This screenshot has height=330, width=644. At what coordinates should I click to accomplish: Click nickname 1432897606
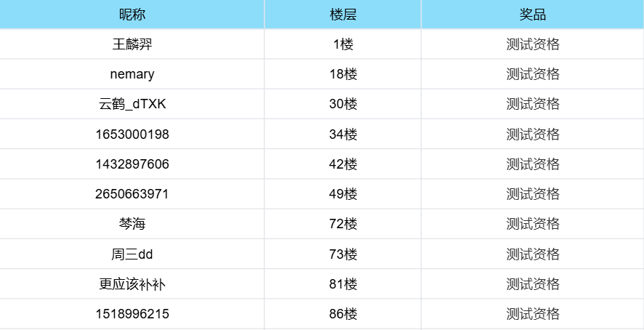pos(132,164)
